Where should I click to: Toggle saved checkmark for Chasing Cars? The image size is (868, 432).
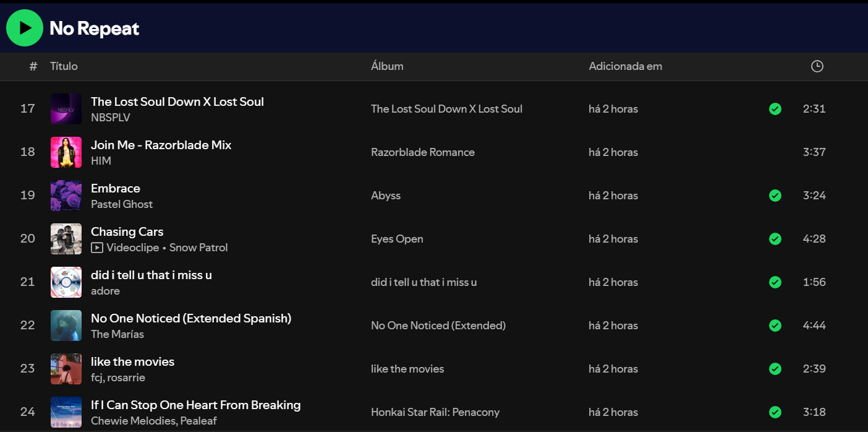coord(775,239)
